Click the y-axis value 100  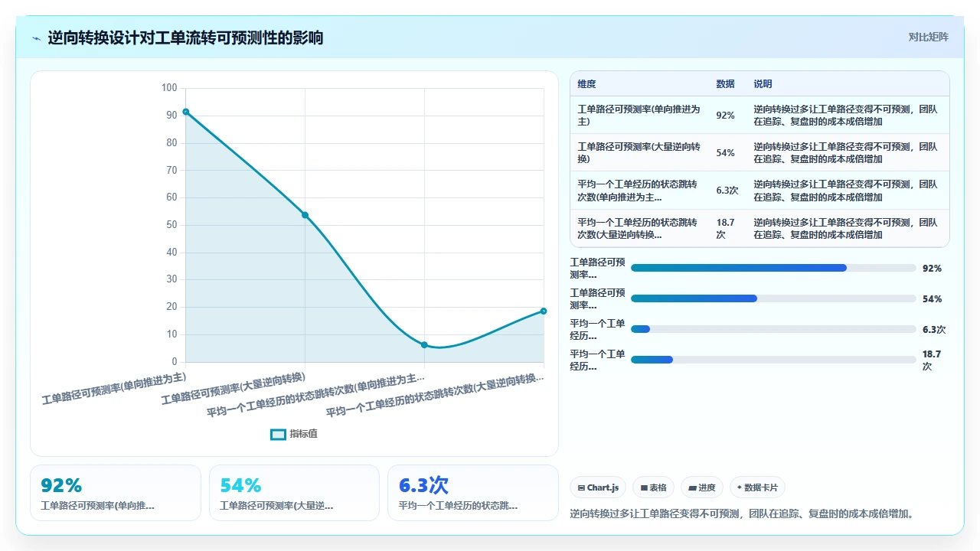click(x=169, y=88)
